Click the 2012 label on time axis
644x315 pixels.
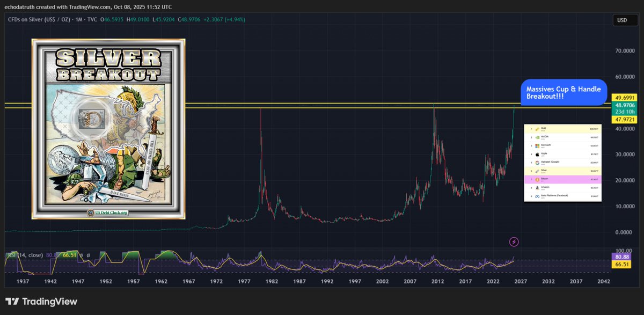(437, 281)
